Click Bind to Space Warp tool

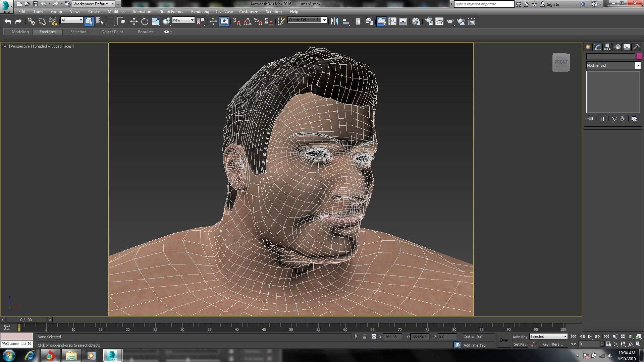pyautogui.click(x=53, y=21)
